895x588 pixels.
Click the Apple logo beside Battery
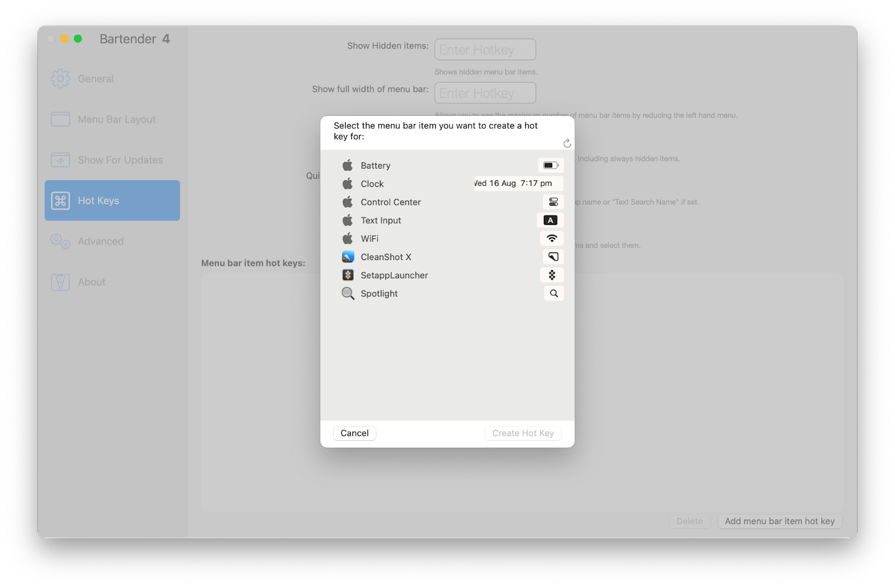click(x=348, y=165)
